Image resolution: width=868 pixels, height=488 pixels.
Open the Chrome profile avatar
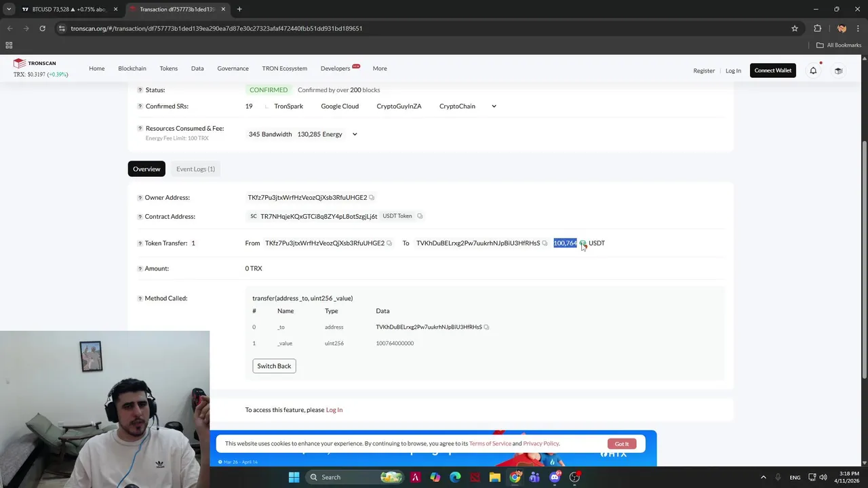click(842, 28)
